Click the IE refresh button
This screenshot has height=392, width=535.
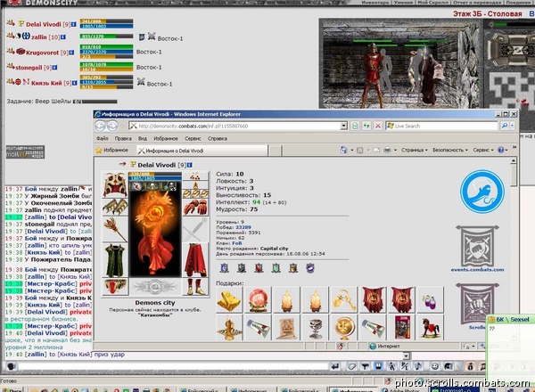366,127
